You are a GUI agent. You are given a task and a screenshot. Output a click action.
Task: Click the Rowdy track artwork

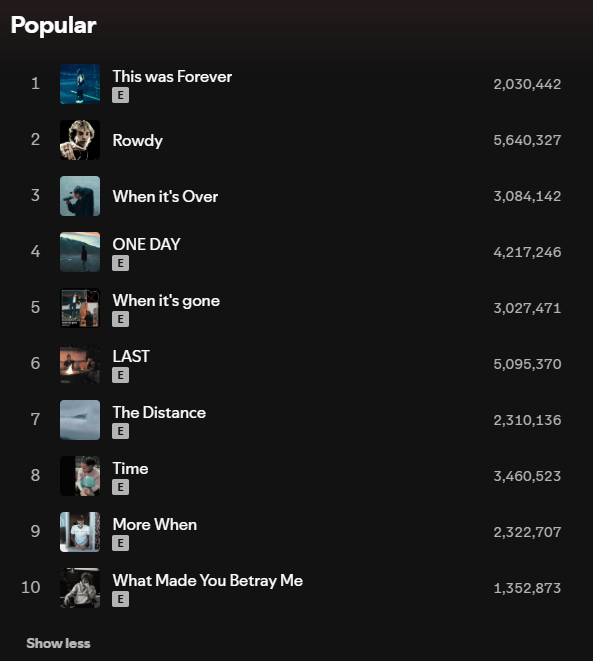[x=80, y=140]
